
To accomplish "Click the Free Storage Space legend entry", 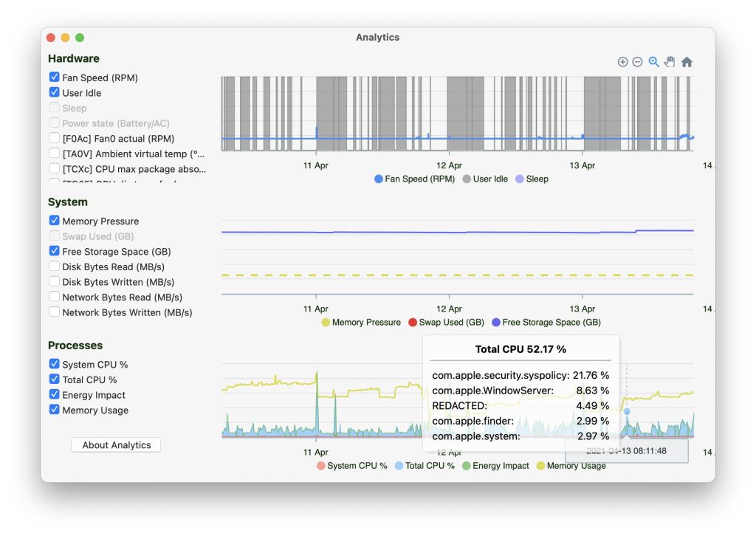I will point(546,323).
